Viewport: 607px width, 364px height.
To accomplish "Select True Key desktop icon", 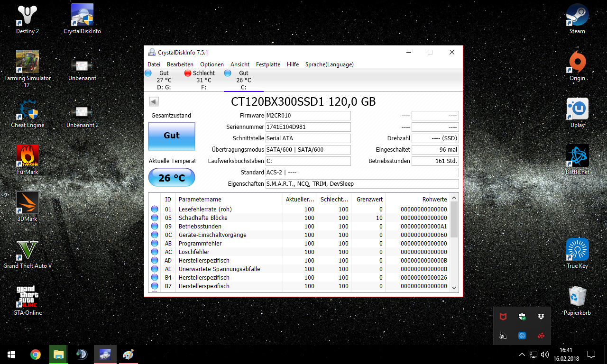I will pyautogui.click(x=577, y=254).
